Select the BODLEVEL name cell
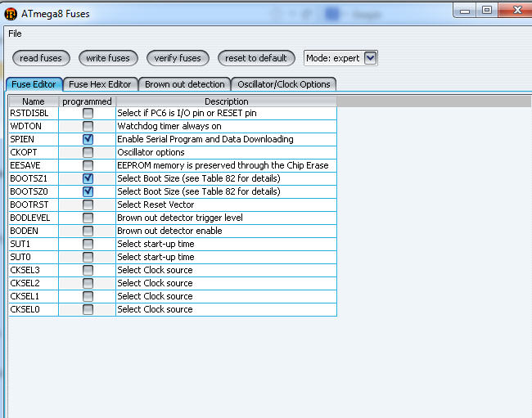Viewport: 532px width, 418px height. [x=34, y=218]
